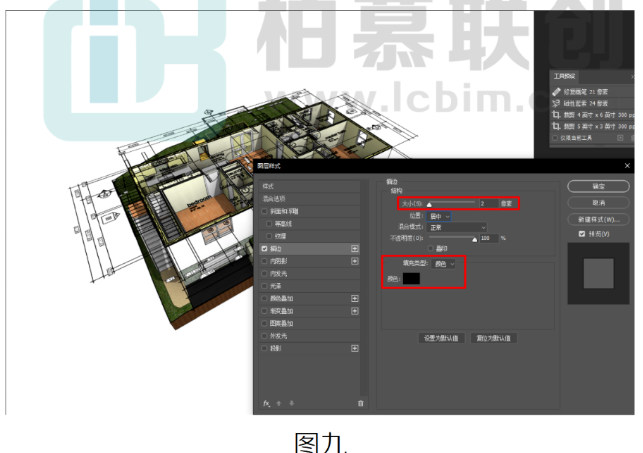Click the move effect up arrow icon

click(279, 403)
